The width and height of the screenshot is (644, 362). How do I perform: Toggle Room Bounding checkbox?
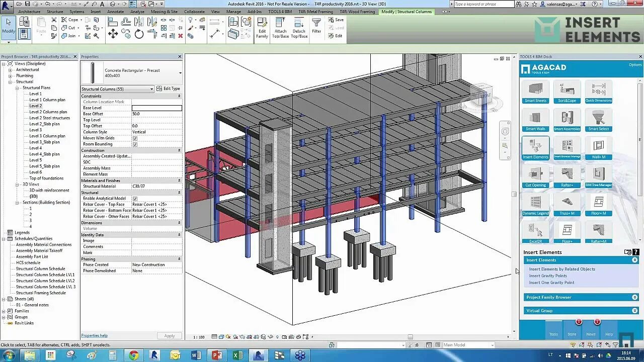point(135,144)
